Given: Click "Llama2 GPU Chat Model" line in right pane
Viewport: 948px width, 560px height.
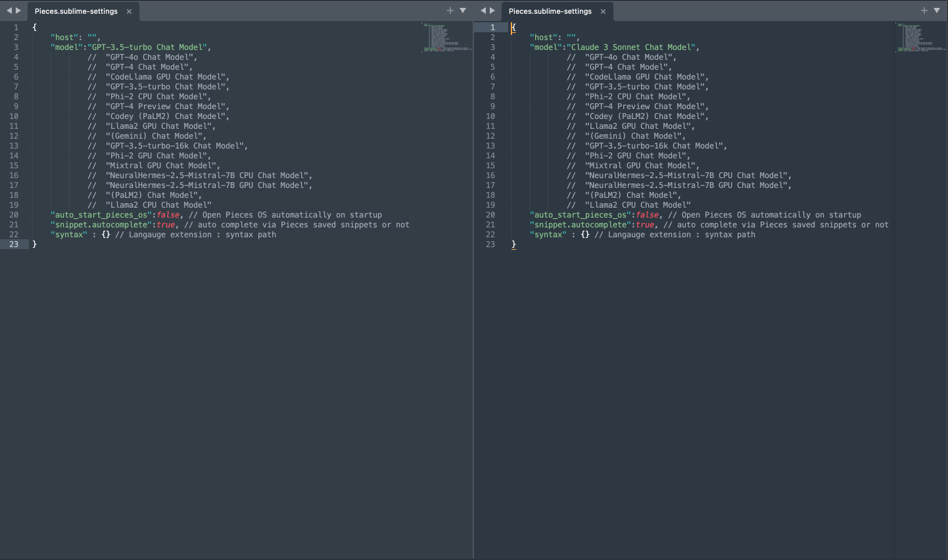Looking at the screenshot, I should click(x=630, y=126).
